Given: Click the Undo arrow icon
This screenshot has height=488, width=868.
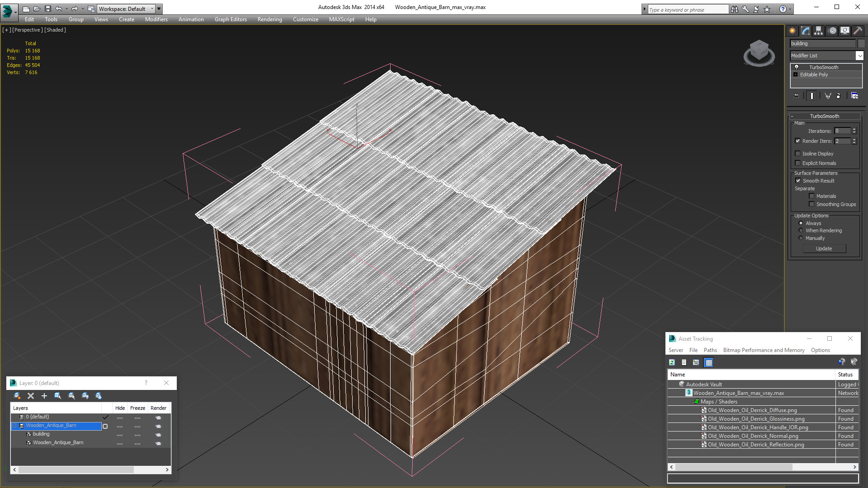Looking at the screenshot, I should (59, 9).
